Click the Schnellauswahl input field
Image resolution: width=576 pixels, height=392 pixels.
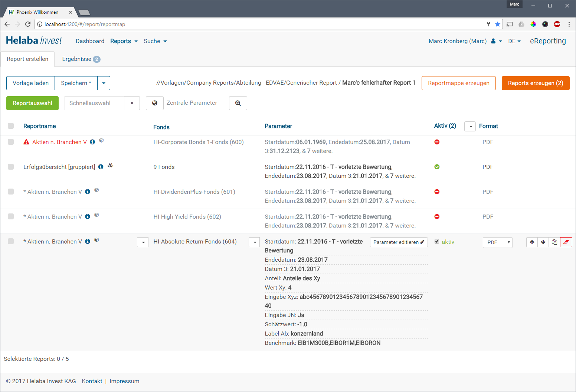click(x=94, y=103)
